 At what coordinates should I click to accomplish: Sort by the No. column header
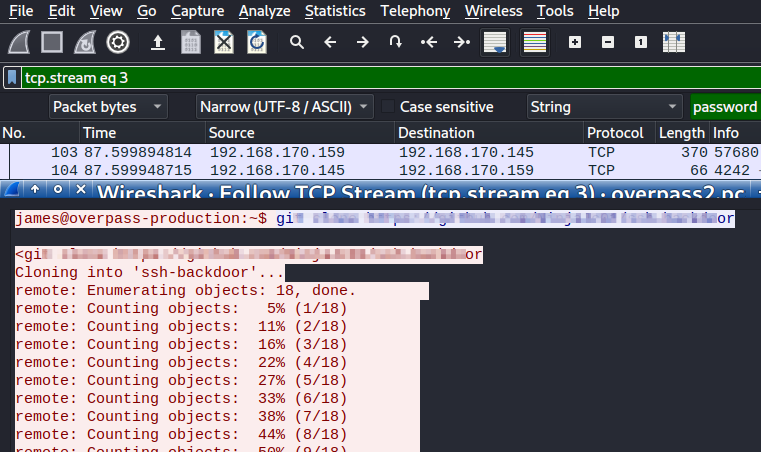[x=40, y=133]
